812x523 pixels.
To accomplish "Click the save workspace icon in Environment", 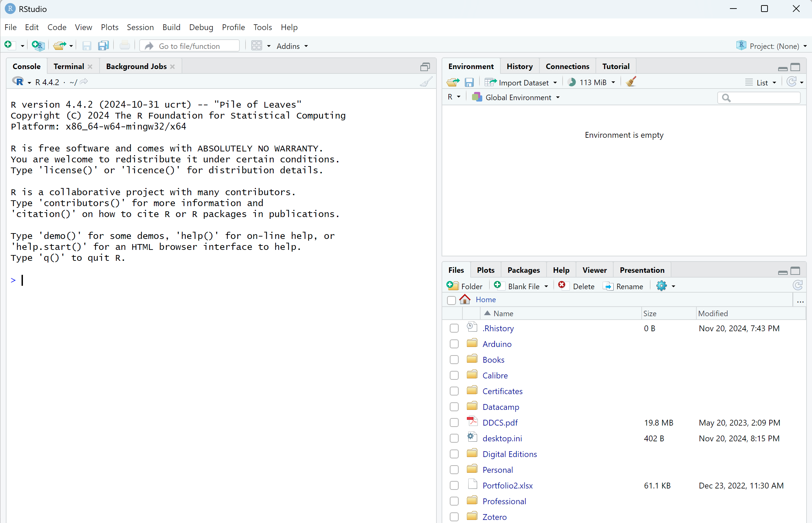I will tap(469, 82).
